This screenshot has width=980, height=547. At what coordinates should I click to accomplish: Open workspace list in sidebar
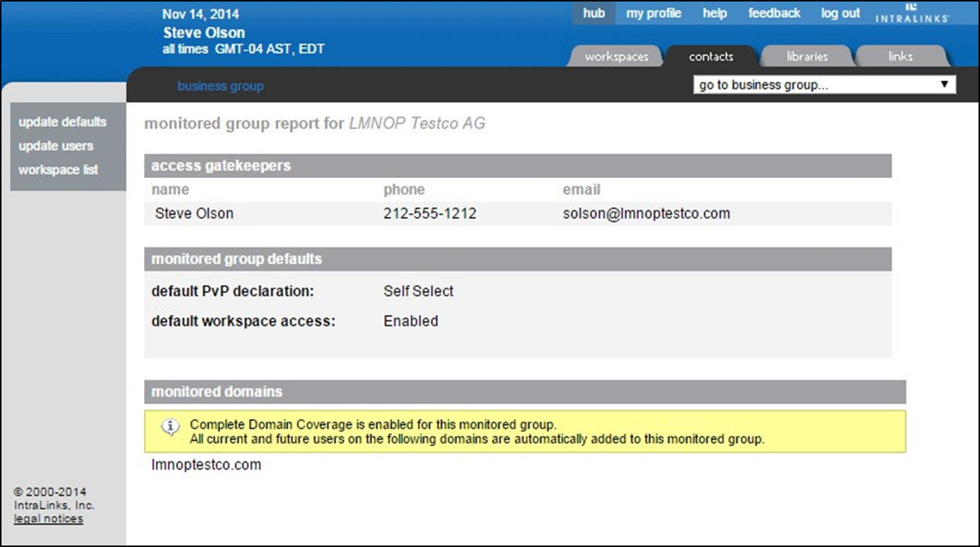pyautogui.click(x=58, y=170)
